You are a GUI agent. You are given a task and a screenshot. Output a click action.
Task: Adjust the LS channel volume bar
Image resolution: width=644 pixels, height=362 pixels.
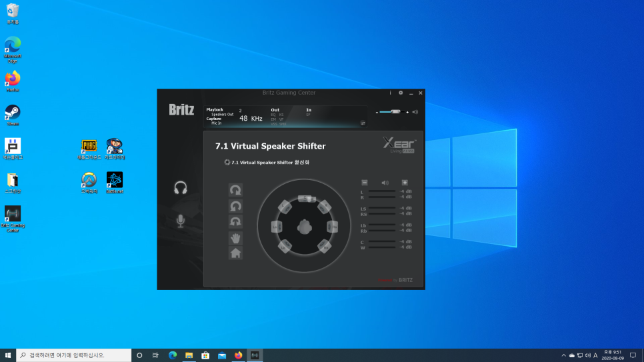tap(382, 208)
